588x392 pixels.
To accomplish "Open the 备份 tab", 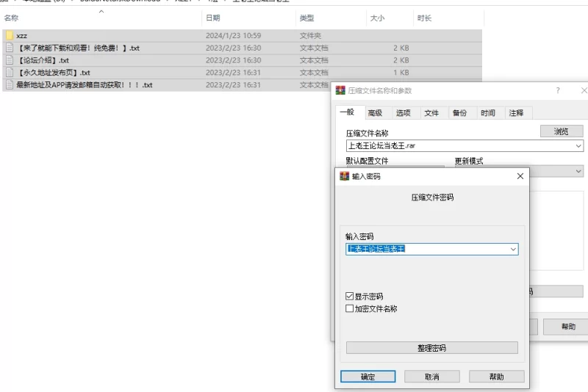I will (459, 113).
